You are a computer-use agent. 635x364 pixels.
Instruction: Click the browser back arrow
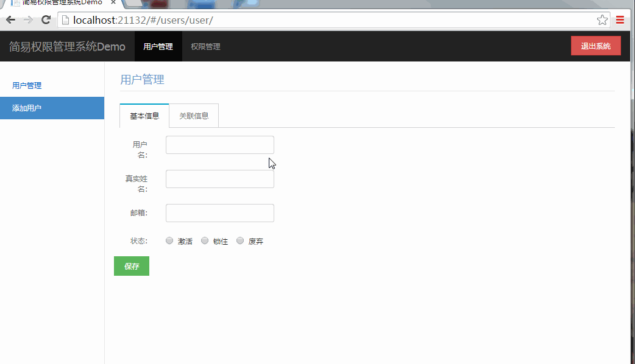click(x=10, y=20)
